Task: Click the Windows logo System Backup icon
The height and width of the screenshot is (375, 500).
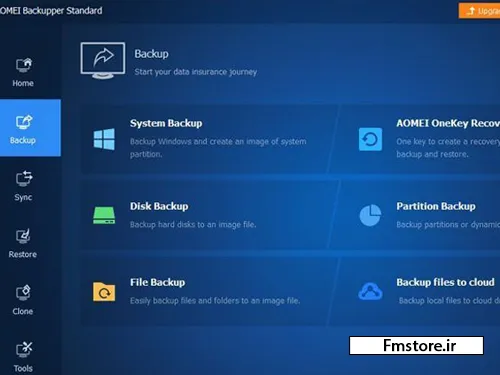Action: pyautogui.click(x=104, y=139)
